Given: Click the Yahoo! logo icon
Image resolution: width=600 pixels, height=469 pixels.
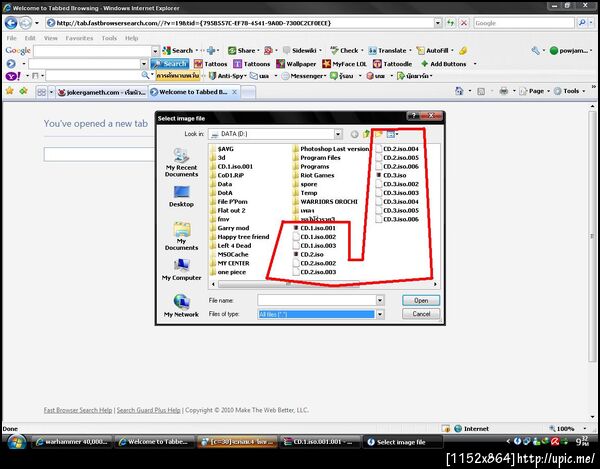Looking at the screenshot, I should pyautogui.click(x=13, y=76).
